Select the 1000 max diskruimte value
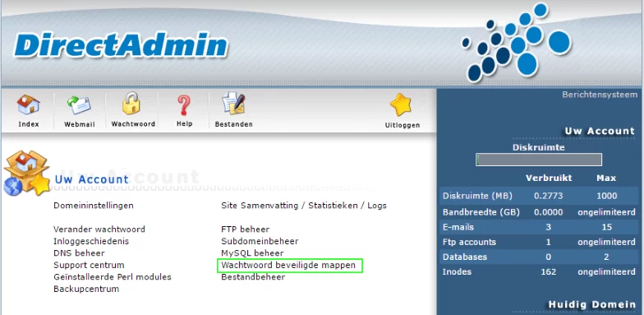The height and width of the screenshot is (315, 644). (606, 196)
